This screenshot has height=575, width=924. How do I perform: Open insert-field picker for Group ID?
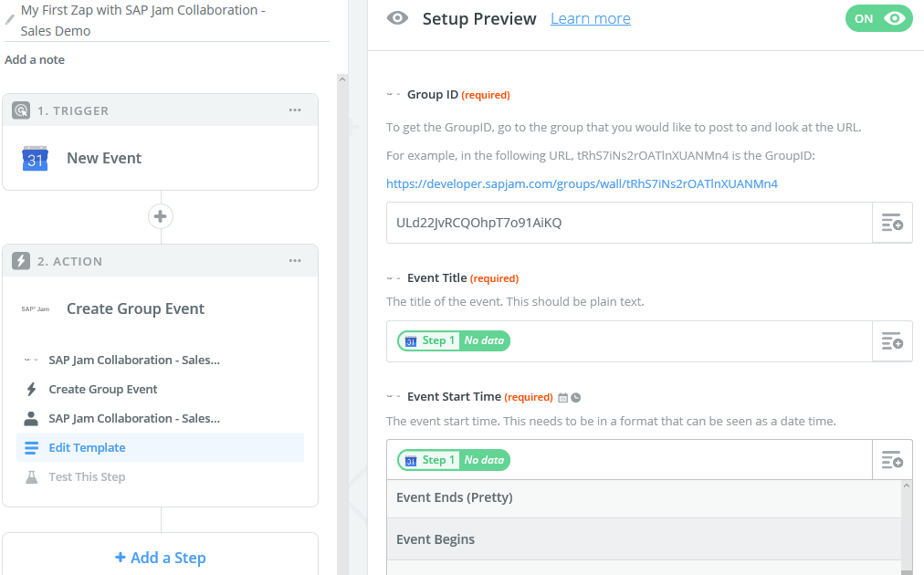coord(892,223)
